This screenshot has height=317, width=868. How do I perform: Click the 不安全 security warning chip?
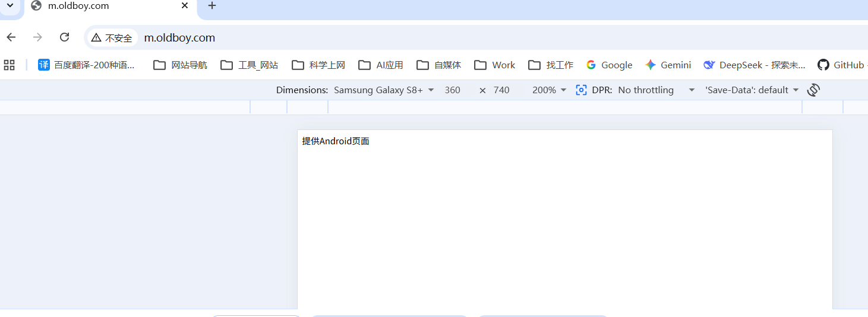coord(112,37)
